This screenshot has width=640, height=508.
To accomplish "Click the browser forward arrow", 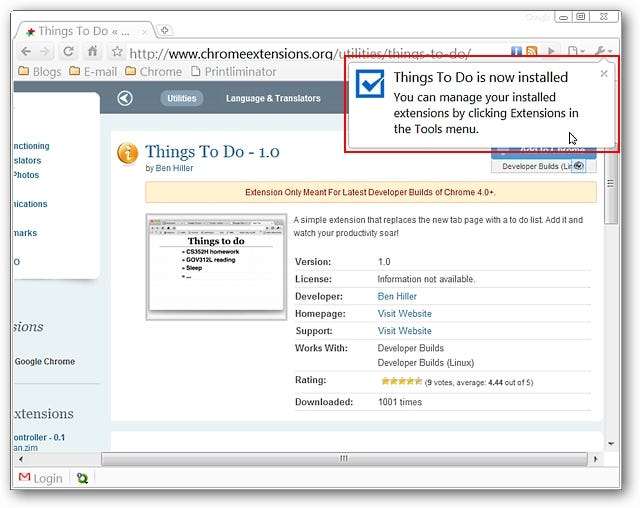I will click(45, 51).
